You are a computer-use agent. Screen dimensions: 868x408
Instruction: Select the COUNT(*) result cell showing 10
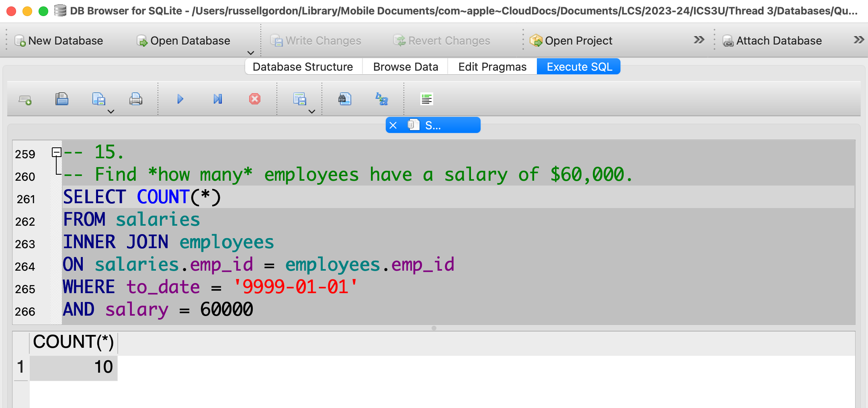pos(74,367)
